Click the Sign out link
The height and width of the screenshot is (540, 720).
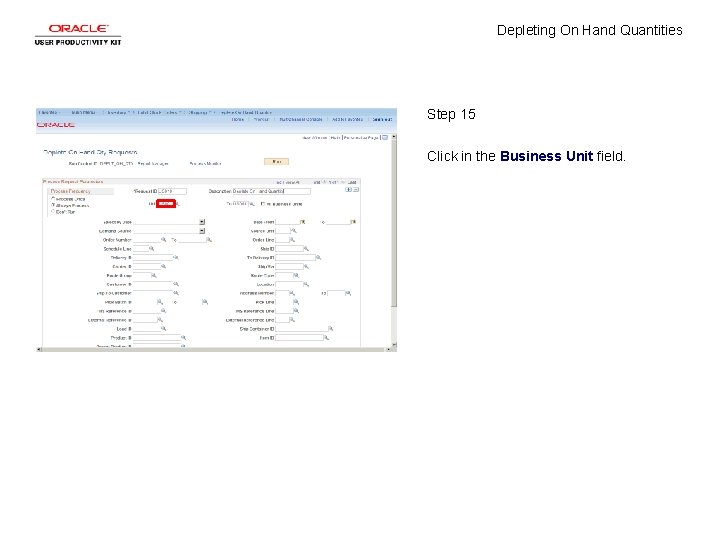tap(382, 119)
